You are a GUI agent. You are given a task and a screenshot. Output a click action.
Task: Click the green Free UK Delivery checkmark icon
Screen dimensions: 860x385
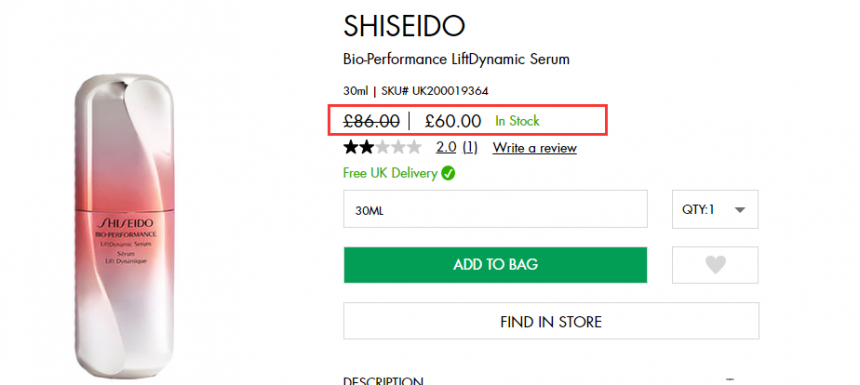tap(448, 174)
